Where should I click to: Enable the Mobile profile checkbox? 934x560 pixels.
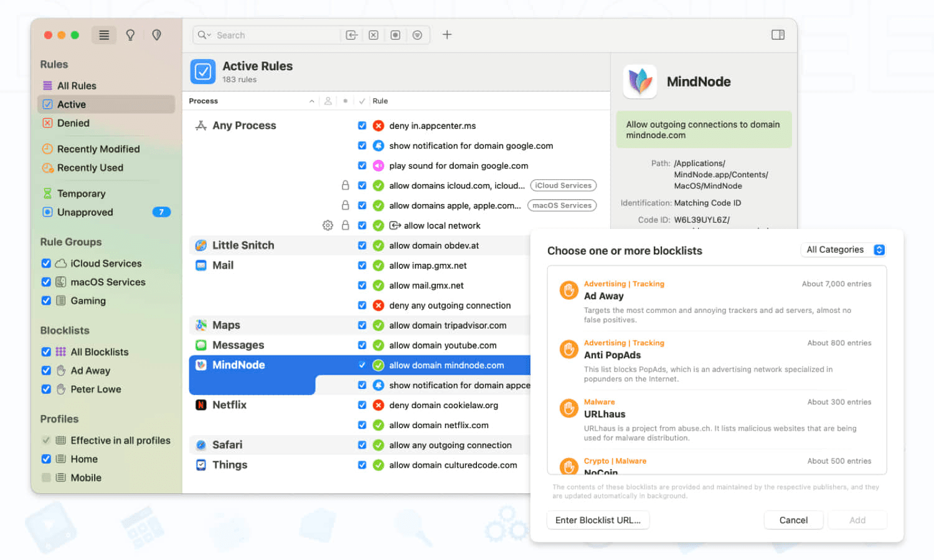coord(46,478)
